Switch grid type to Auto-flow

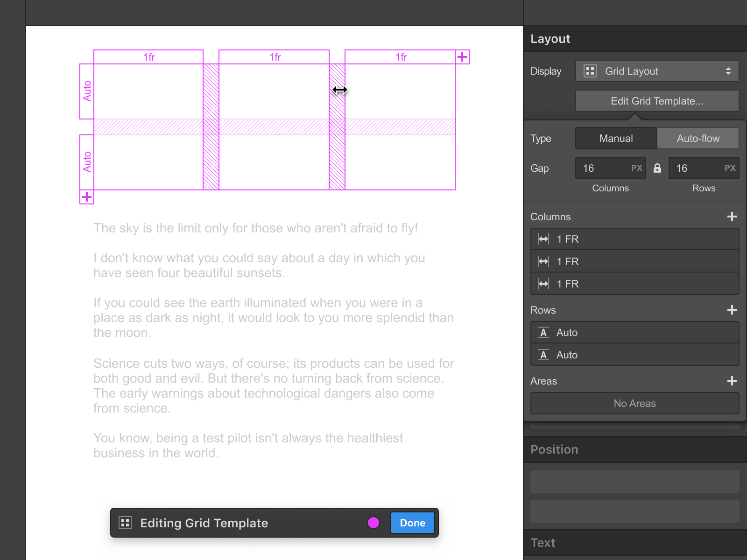click(698, 138)
